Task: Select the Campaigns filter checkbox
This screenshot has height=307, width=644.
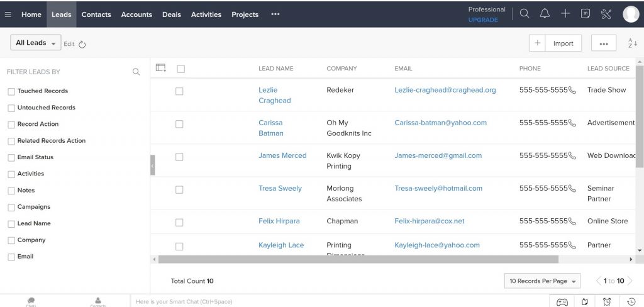Action: click(x=11, y=208)
